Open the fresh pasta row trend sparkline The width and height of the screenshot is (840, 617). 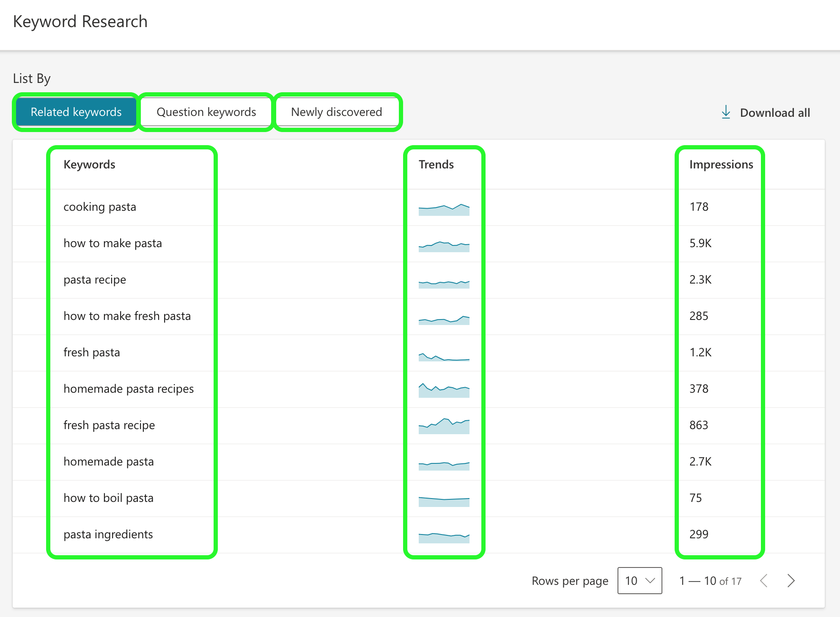tap(444, 357)
